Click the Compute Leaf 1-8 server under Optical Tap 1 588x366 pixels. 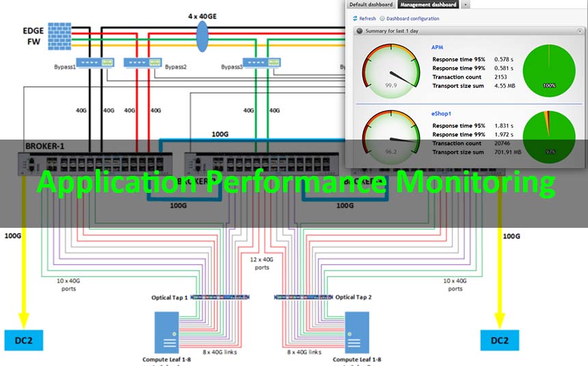point(167,332)
